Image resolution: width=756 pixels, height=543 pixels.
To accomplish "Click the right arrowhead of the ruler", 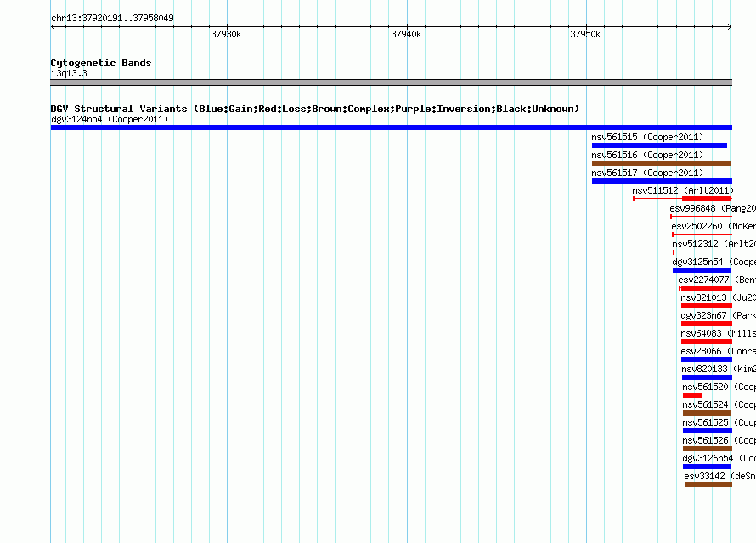I will pyautogui.click(x=730, y=27).
